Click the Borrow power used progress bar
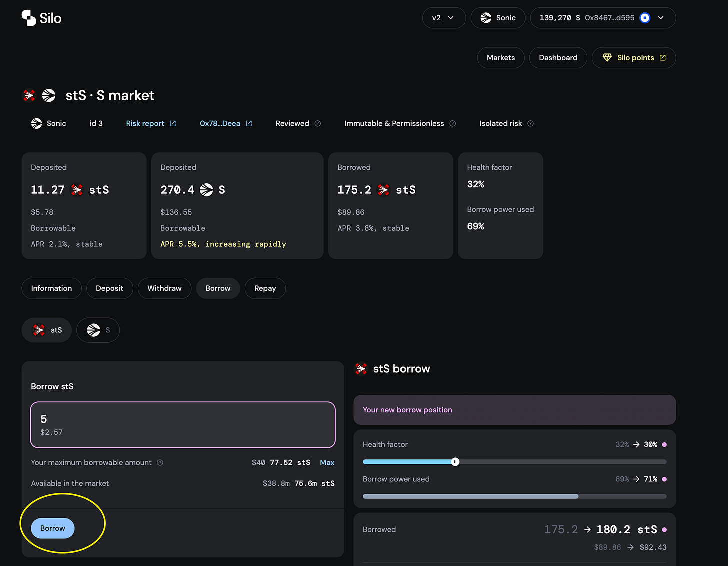 click(x=514, y=496)
